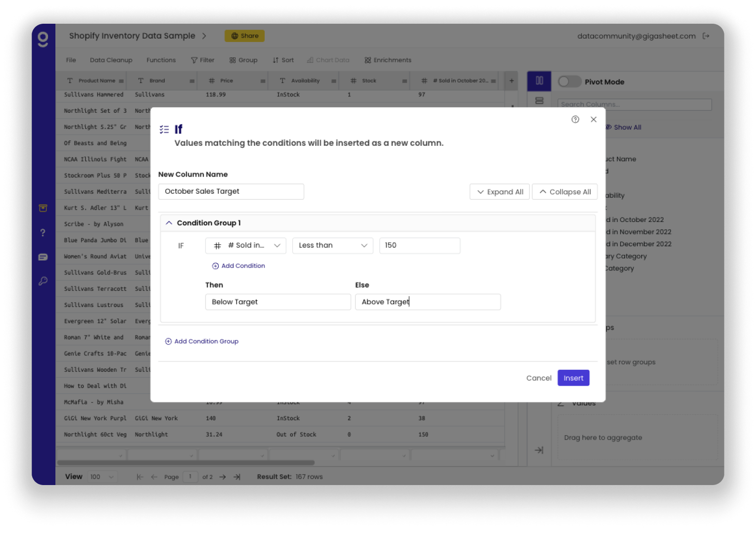Open the Data Cleanup menu
The image size is (756, 534).
pos(111,60)
